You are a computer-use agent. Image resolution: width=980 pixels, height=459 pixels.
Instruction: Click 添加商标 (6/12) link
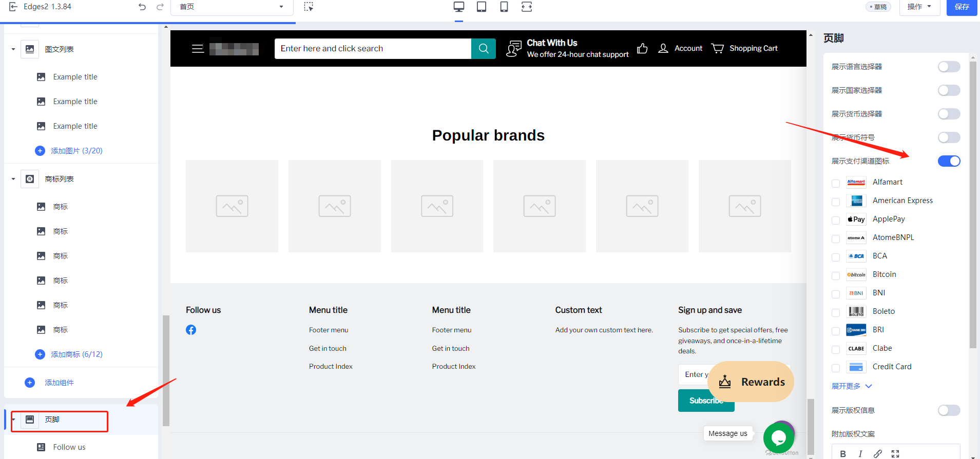[x=76, y=354]
